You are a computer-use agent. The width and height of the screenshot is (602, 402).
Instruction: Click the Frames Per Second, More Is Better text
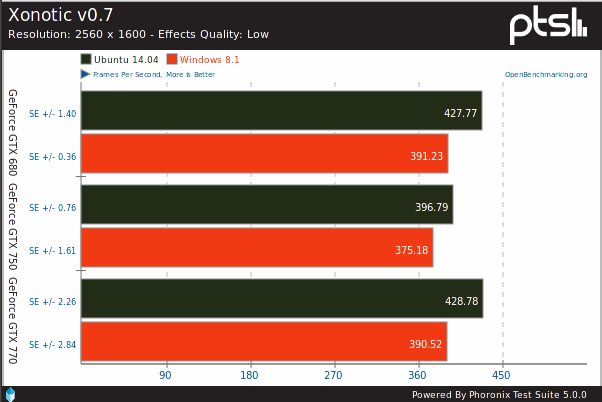click(x=154, y=74)
